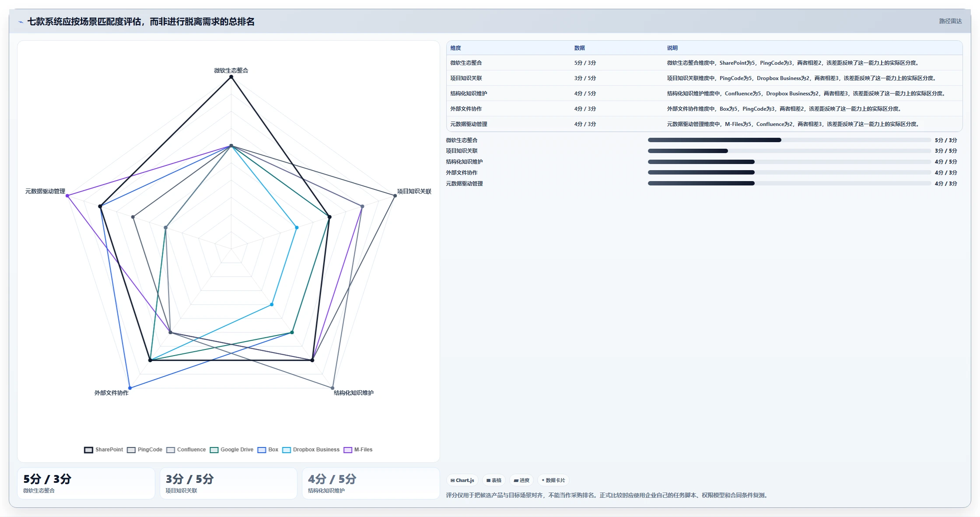Click the 结构化知识维护 radar axis label
The image size is (980, 517).
353,393
